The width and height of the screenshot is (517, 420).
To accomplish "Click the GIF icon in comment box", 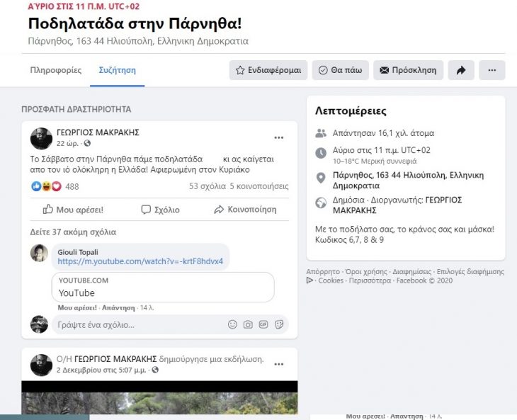I will point(263,324).
